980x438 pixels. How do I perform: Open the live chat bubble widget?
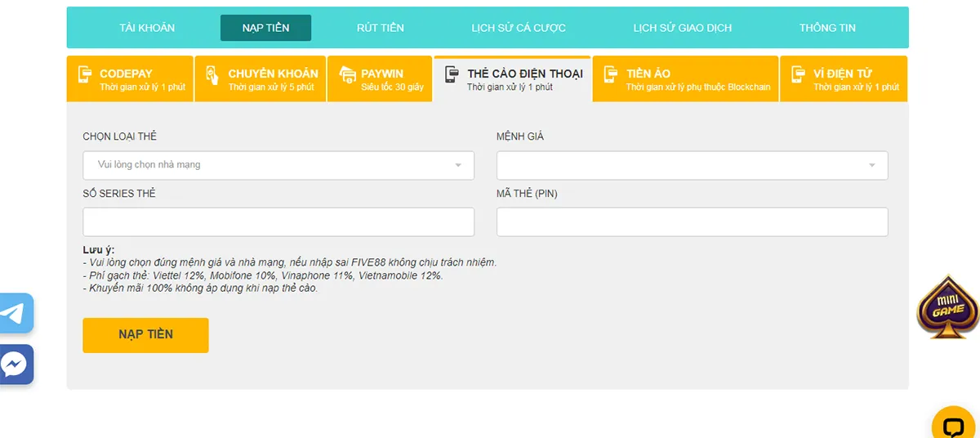coord(953,425)
